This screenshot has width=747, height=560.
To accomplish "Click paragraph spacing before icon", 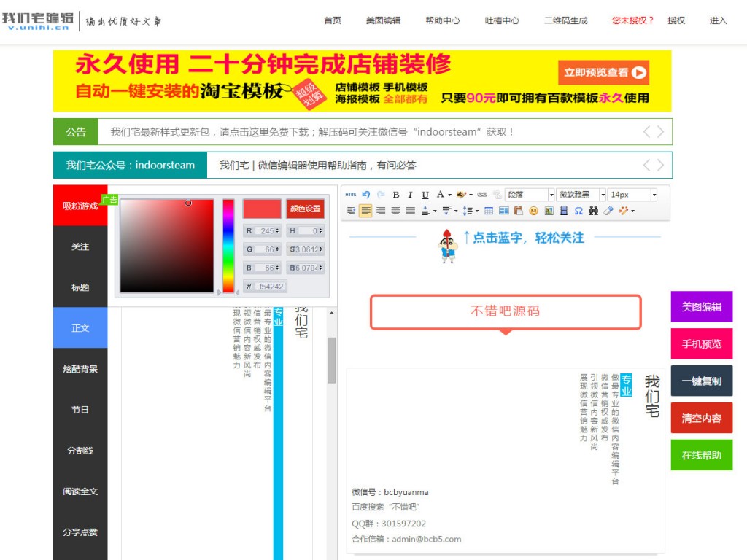I will [426, 211].
